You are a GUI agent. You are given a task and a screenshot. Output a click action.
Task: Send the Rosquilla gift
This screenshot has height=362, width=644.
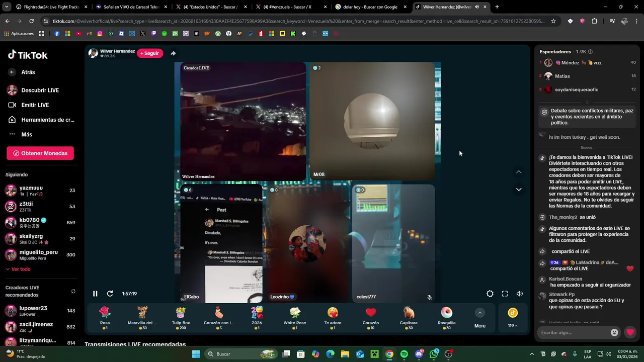(447, 318)
